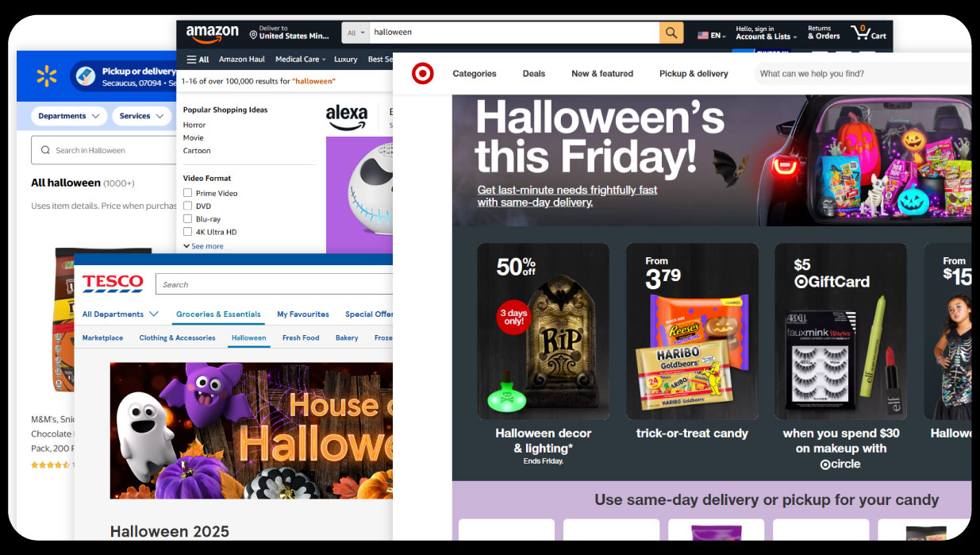Open the Amazon cart icon
This screenshot has width=980, height=555.
coord(868,33)
